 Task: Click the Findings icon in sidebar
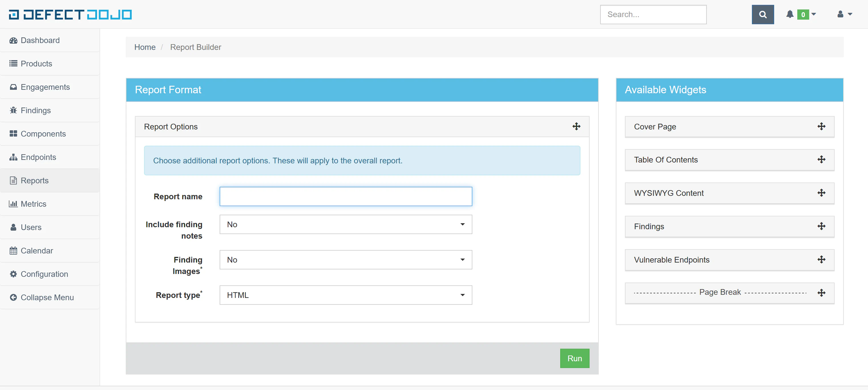point(13,110)
